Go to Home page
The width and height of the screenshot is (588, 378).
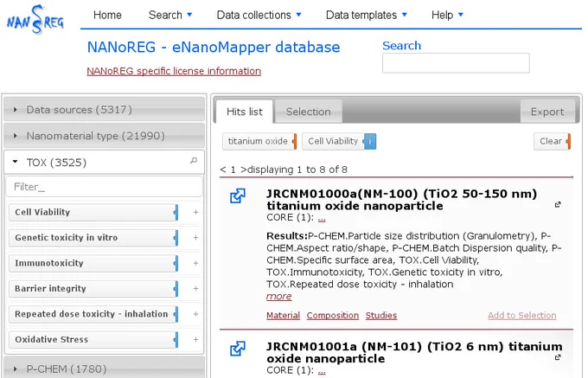(107, 15)
